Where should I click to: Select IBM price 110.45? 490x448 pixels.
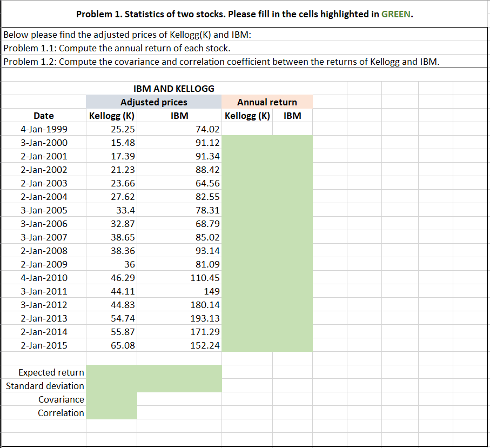point(179,277)
